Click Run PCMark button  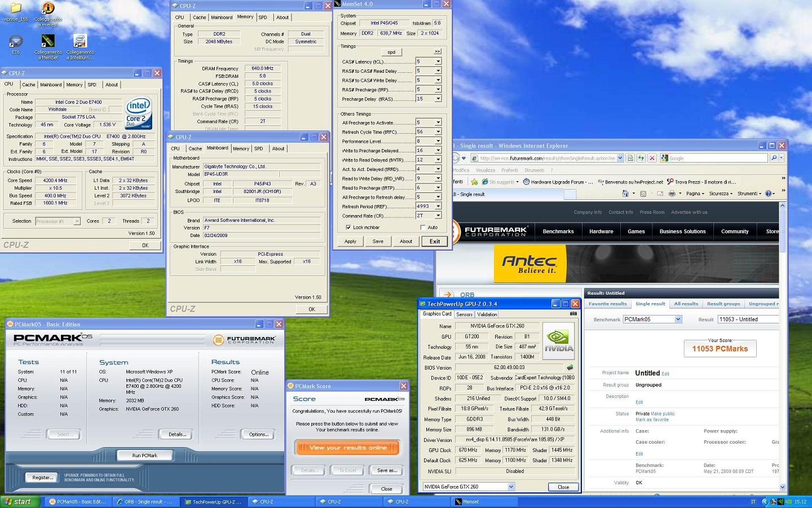(145, 456)
